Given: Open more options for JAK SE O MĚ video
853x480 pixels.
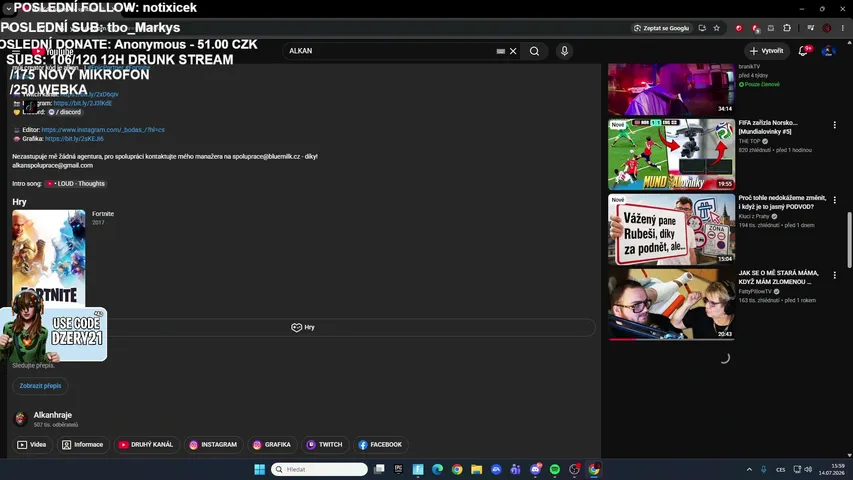Looking at the screenshot, I should point(835,275).
